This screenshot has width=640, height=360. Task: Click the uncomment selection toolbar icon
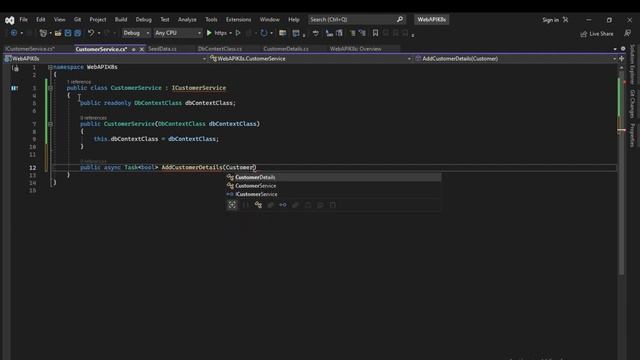[362, 33]
